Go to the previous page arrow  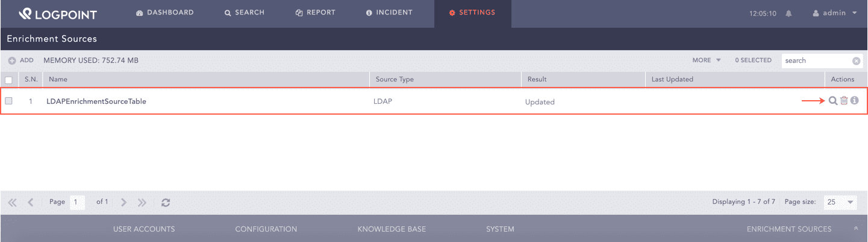coord(30,203)
